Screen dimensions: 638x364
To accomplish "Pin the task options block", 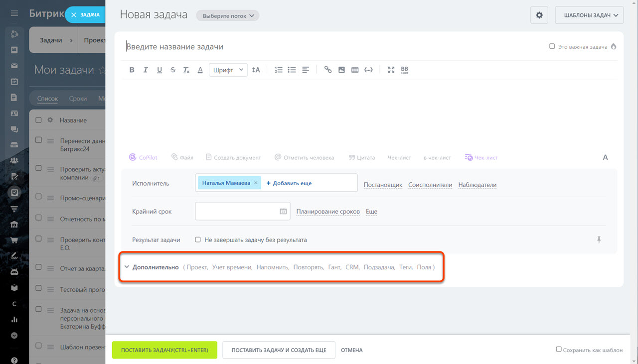I will 599,240.
